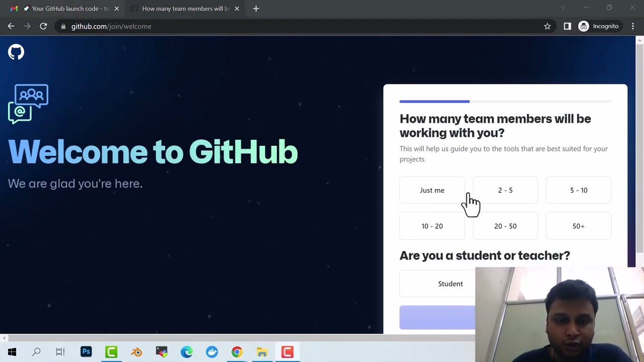Open green Camtasia icon on taskbar

tap(111, 352)
